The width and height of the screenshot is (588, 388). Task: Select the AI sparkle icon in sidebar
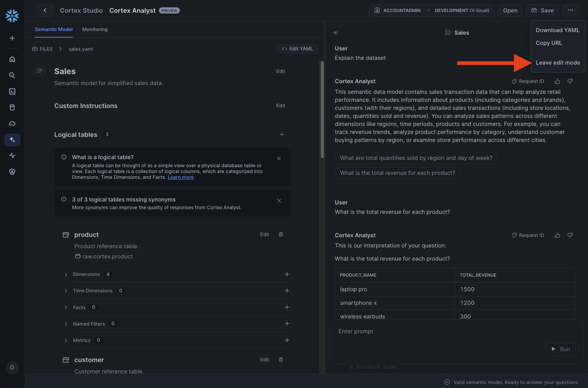click(x=12, y=140)
